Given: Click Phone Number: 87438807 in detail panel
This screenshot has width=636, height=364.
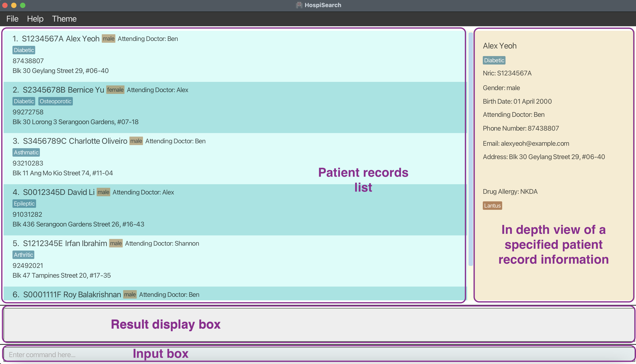Looking at the screenshot, I should (x=521, y=129).
